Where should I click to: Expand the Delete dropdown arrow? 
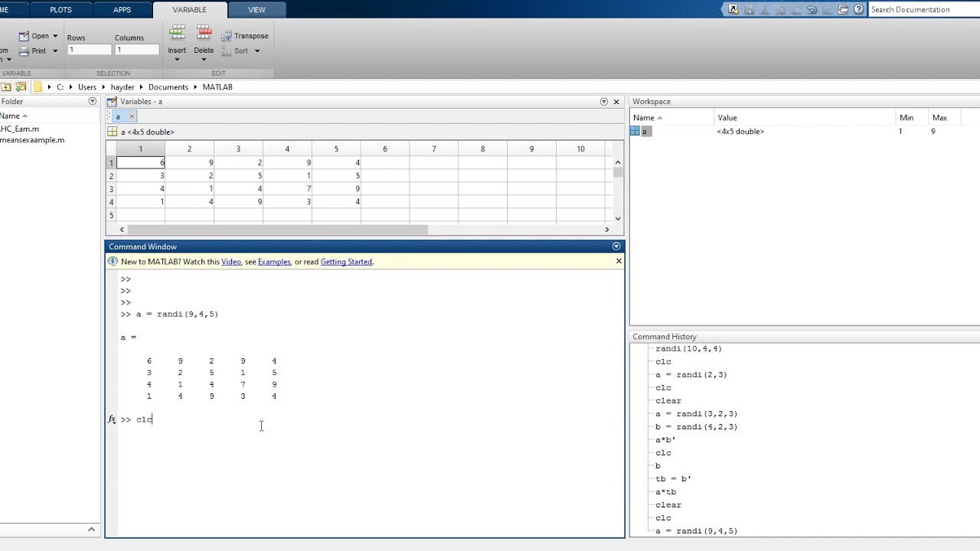coord(204,60)
